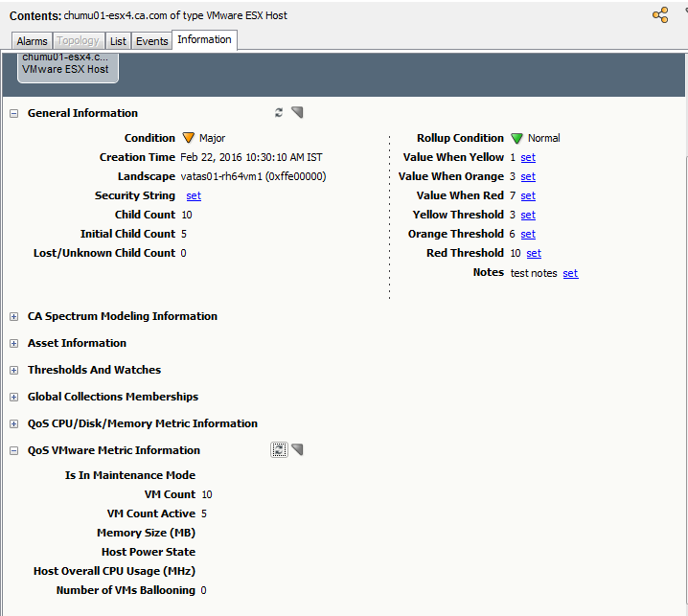
Task: Click the 'Major' condition value
Action: click(212, 138)
